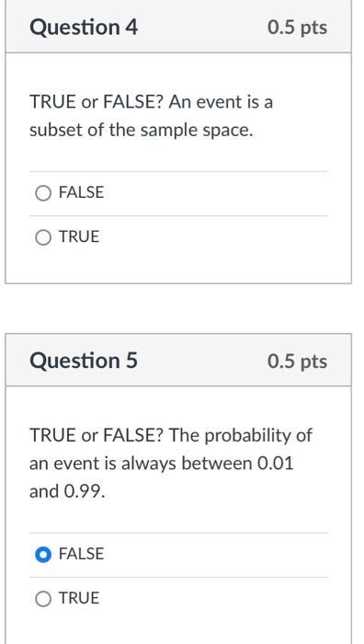Screen dimensions: 364x644
Task: Click the selected FALSE radio in Question 5
Action: tap(43, 555)
